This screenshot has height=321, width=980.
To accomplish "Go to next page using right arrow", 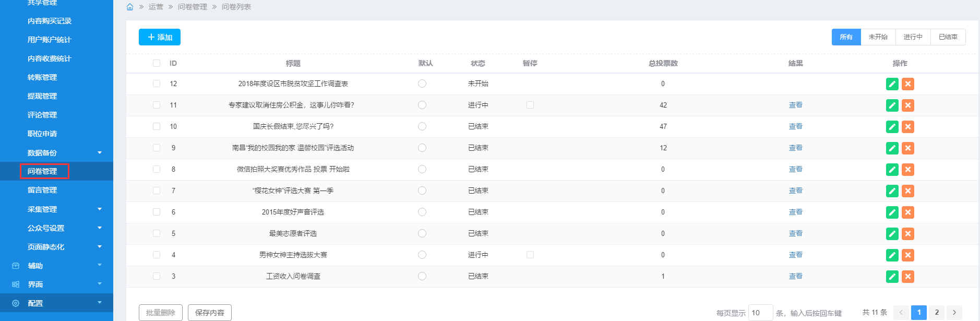I will point(954,312).
